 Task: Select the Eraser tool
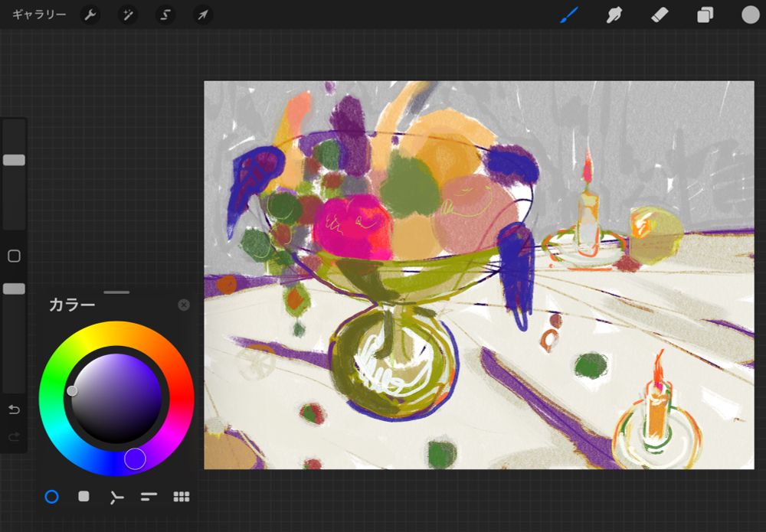tap(660, 15)
